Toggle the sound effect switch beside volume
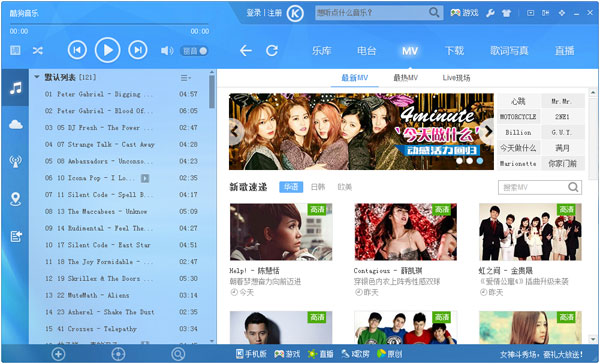The image size is (600, 364). tap(194, 51)
